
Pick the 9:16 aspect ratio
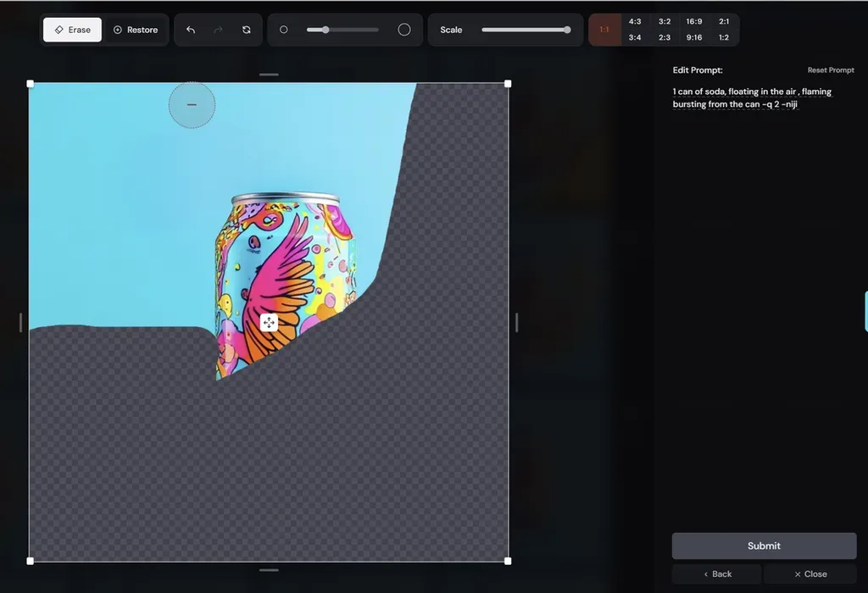tap(693, 37)
